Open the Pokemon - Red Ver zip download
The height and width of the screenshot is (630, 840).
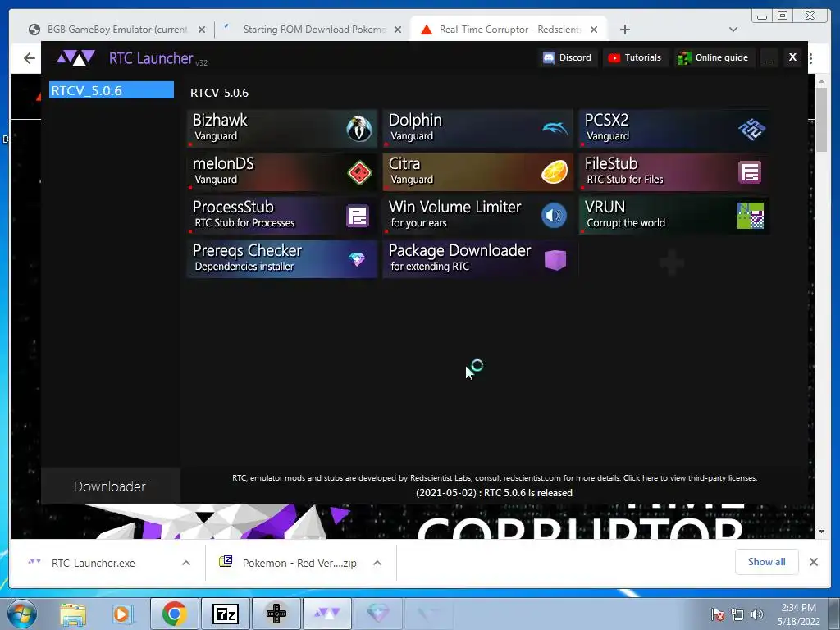pos(299,563)
